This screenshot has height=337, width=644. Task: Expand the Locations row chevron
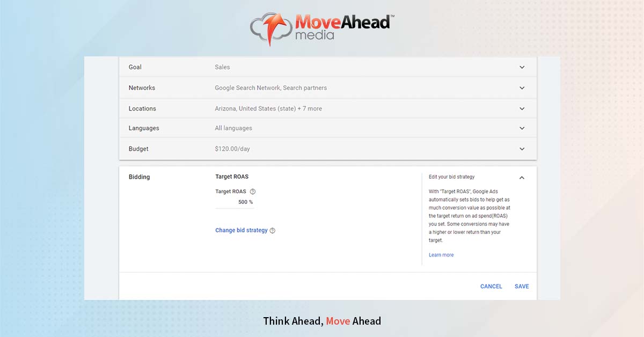click(x=522, y=108)
